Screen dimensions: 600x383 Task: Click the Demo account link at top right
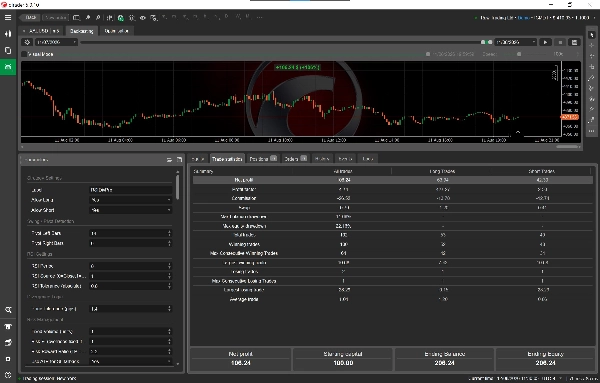[523, 18]
